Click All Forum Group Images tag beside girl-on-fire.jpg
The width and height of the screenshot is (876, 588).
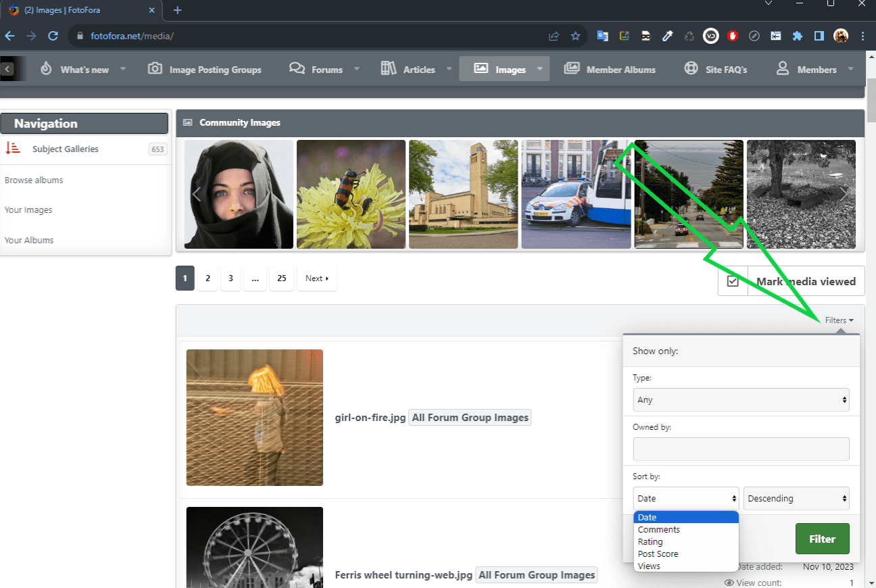pyautogui.click(x=470, y=418)
